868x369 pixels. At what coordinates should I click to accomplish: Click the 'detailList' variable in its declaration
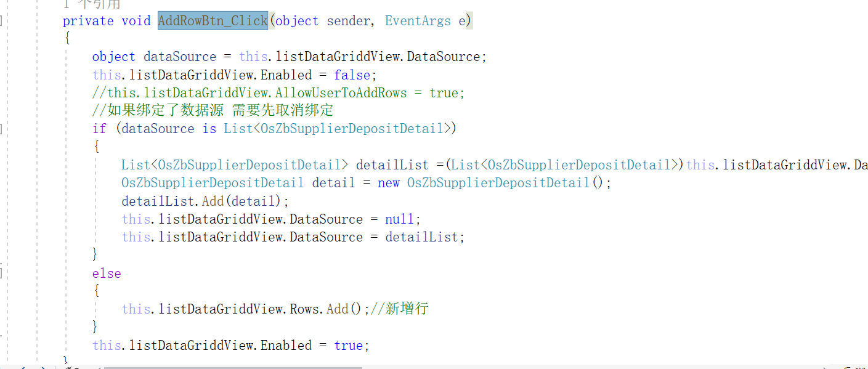click(x=392, y=165)
